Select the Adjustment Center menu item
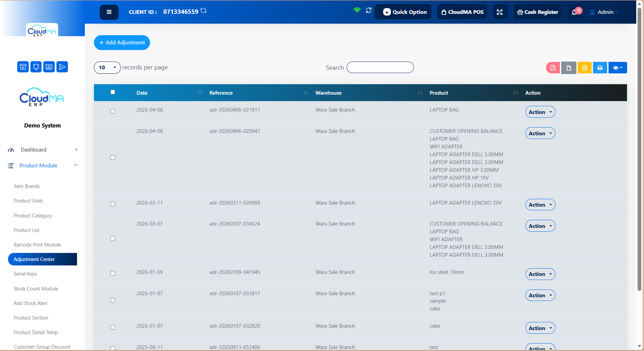 click(x=43, y=259)
